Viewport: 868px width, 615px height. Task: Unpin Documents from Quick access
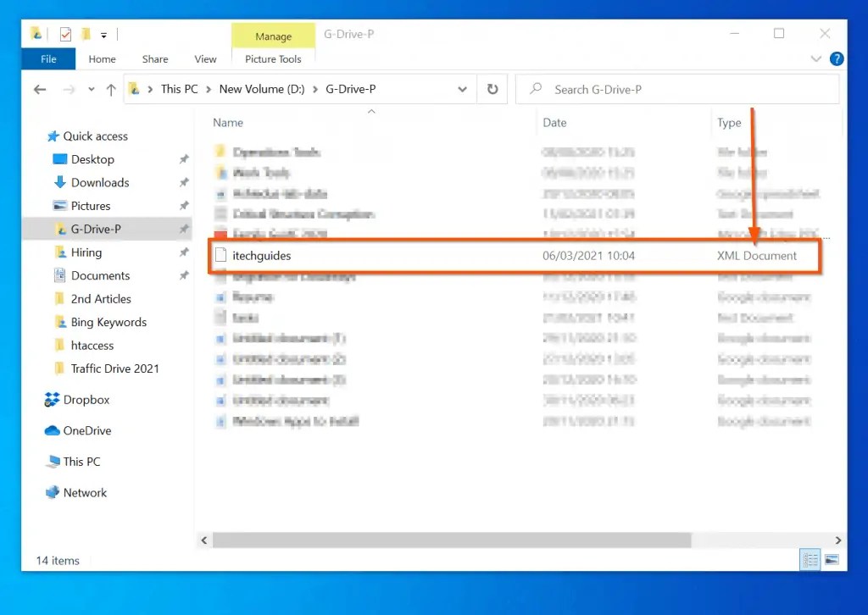(x=183, y=275)
